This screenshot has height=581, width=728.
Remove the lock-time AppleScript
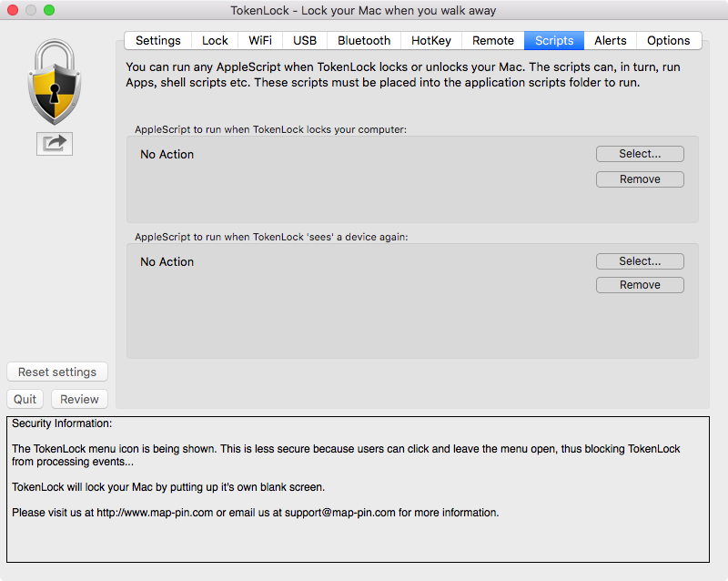click(640, 179)
